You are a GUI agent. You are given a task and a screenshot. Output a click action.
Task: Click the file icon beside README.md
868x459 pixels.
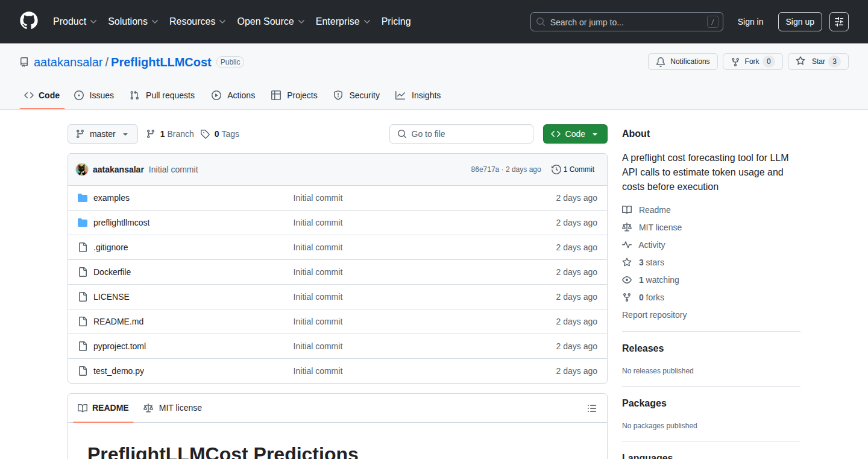point(83,321)
